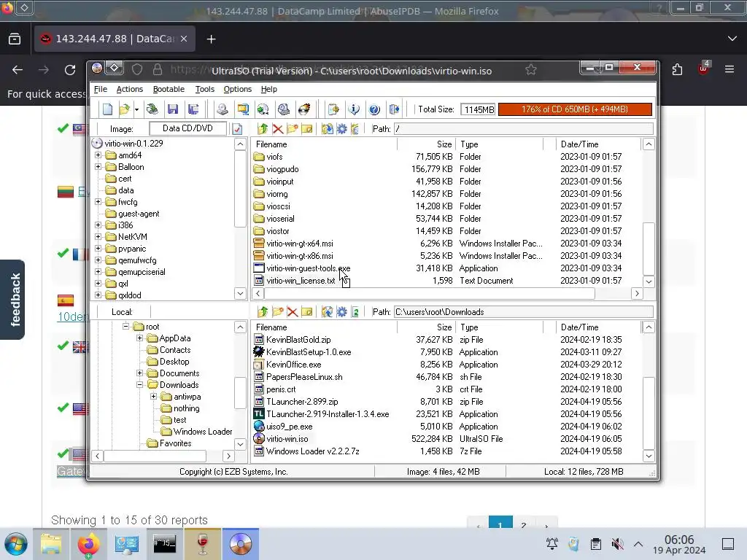Click the Firefox reload page button

tap(70, 70)
